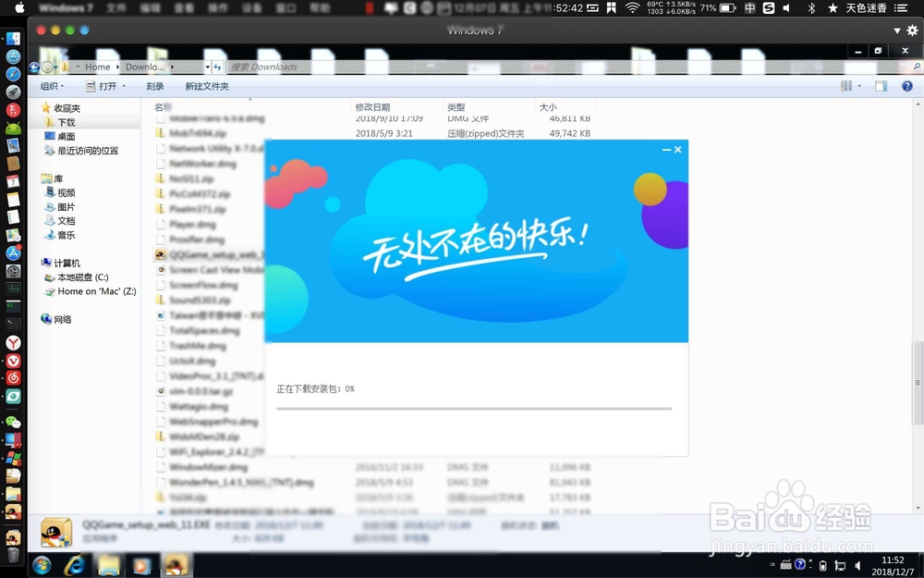
Task: Sort by 大小 column header
Action: coord(547,106)
